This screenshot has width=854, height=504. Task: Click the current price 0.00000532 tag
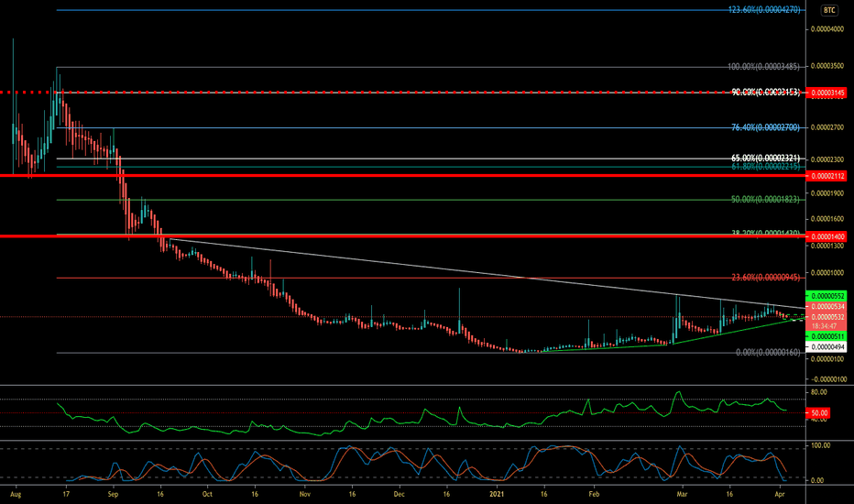tap(827, 317)
